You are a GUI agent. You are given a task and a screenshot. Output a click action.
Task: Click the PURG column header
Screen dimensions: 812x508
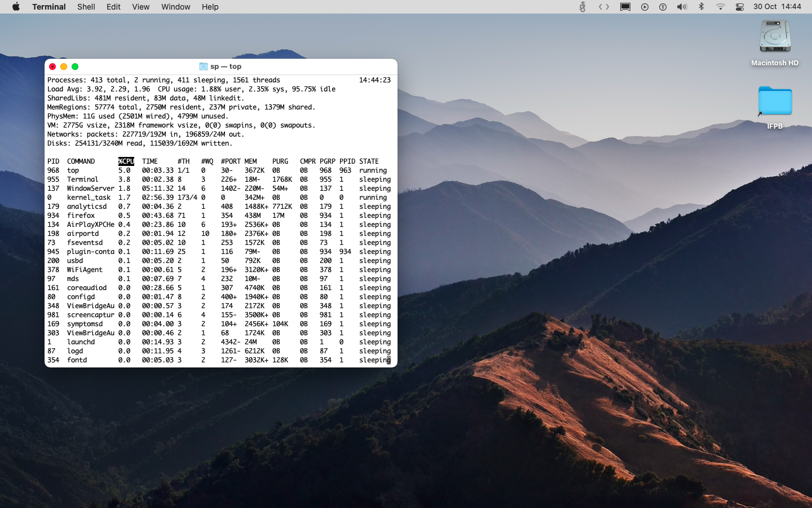pos(280,161)
